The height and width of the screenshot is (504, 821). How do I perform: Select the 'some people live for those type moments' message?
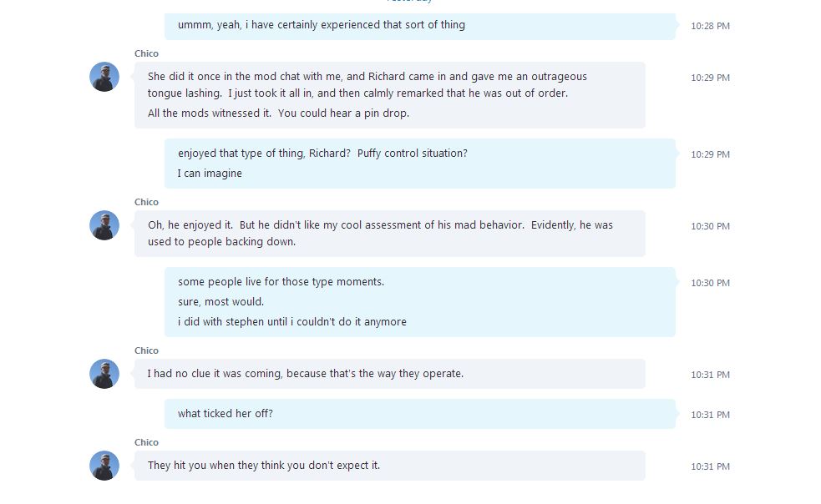coord(420,302)
